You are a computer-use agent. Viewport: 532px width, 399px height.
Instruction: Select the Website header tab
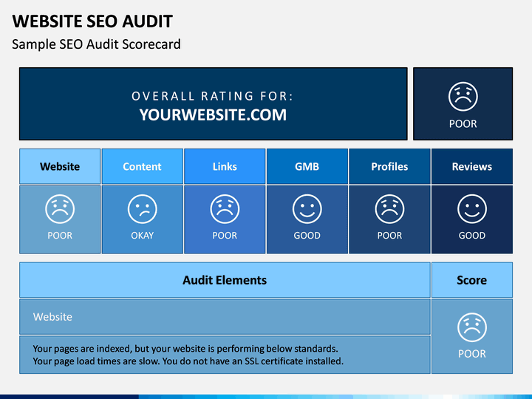[60, 166]
